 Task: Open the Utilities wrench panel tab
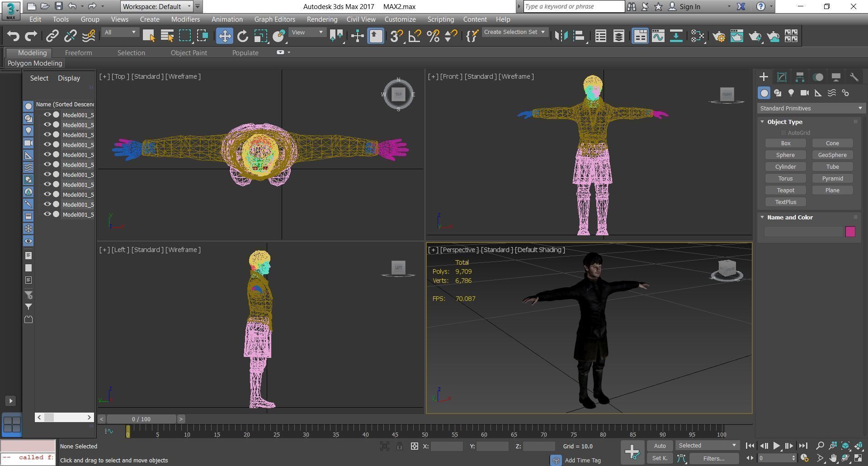[x=854, y=77]
